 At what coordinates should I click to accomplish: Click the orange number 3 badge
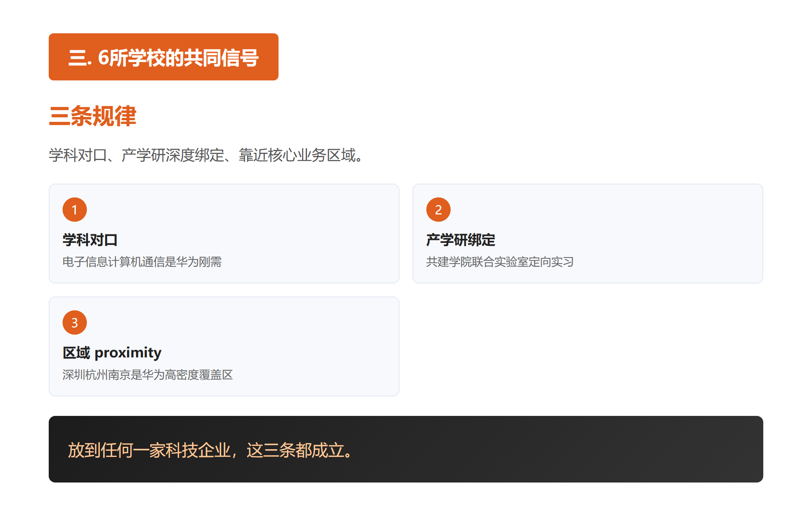point(75,322)
